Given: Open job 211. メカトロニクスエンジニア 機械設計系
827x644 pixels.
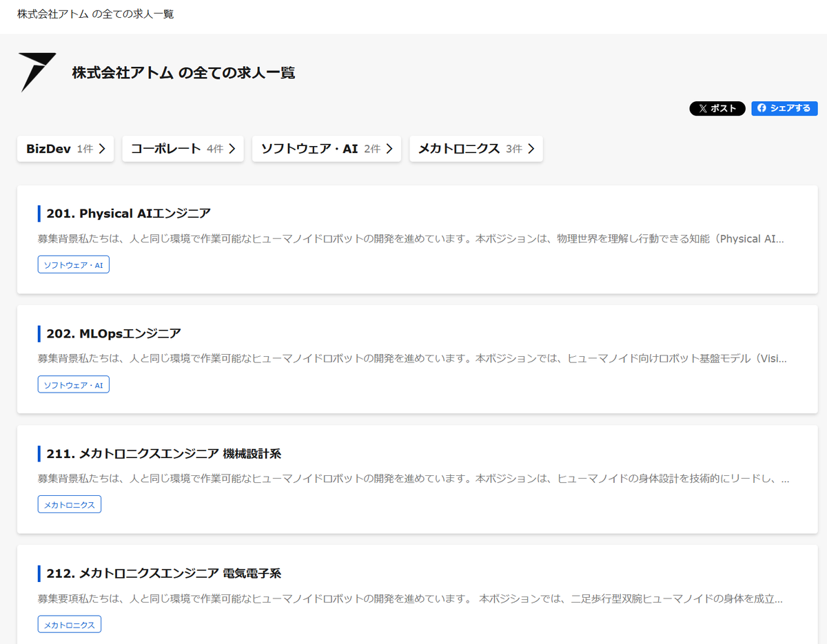Looking at the screenshot, I should tap(164, 454).
